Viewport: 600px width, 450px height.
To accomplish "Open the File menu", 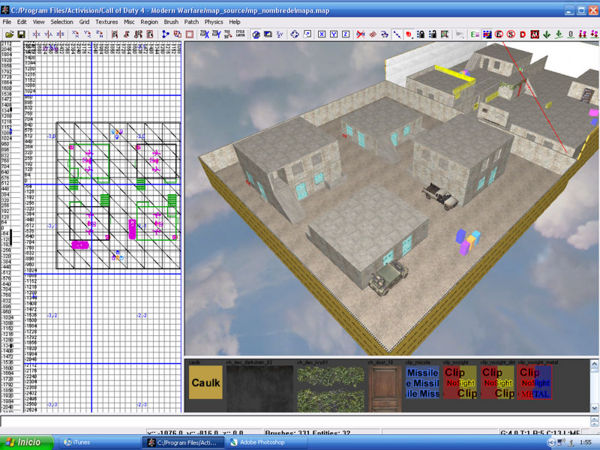I will (7, 22).
